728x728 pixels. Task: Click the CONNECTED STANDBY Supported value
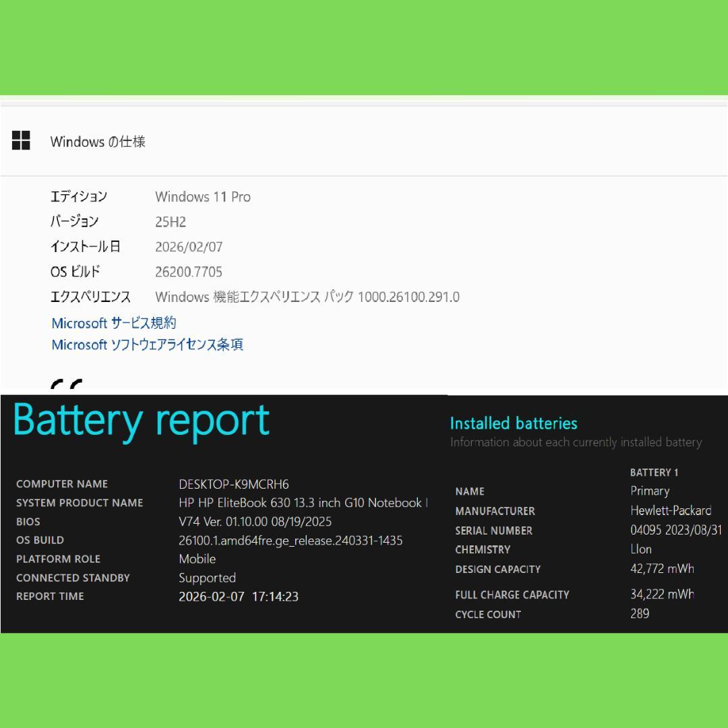point(207,578)
